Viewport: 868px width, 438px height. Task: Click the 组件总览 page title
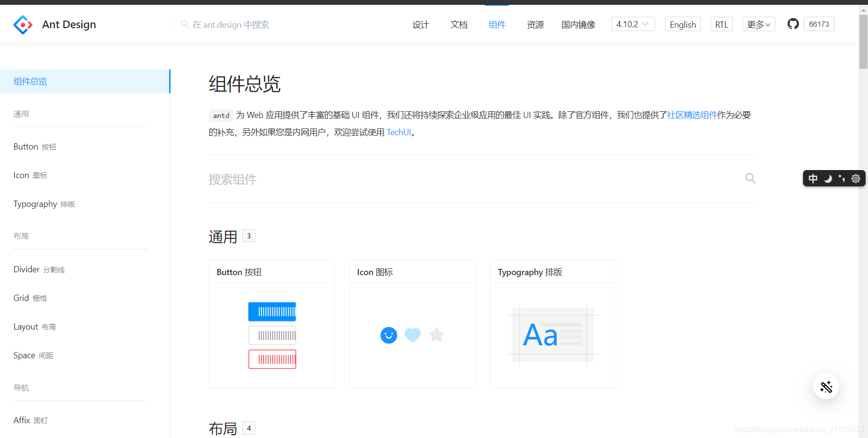245,84
